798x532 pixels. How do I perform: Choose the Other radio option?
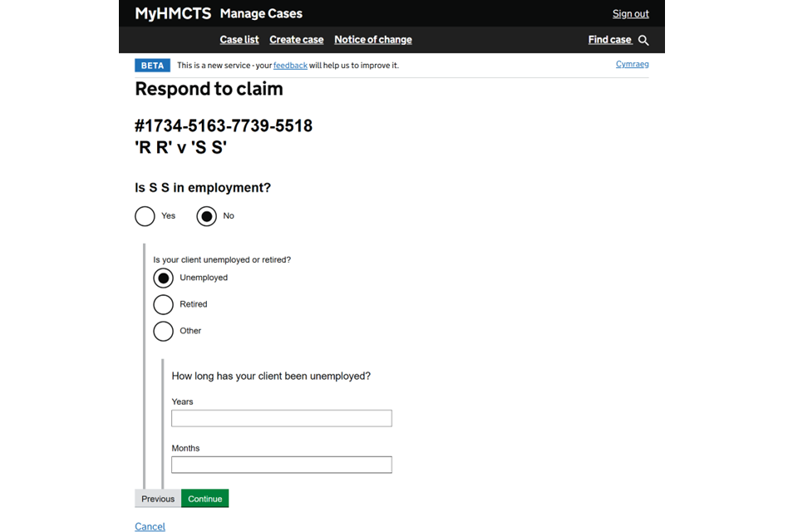pos(164,331)
